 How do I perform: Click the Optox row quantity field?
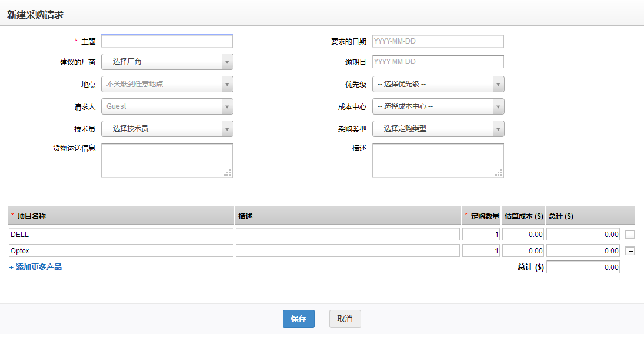[481, 251]
